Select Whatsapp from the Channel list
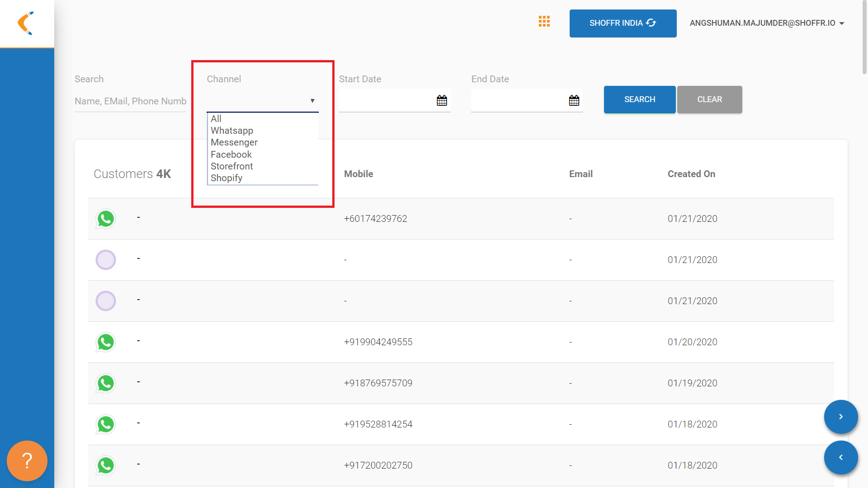This screenshot has height=488, width=868. point(232,131)
